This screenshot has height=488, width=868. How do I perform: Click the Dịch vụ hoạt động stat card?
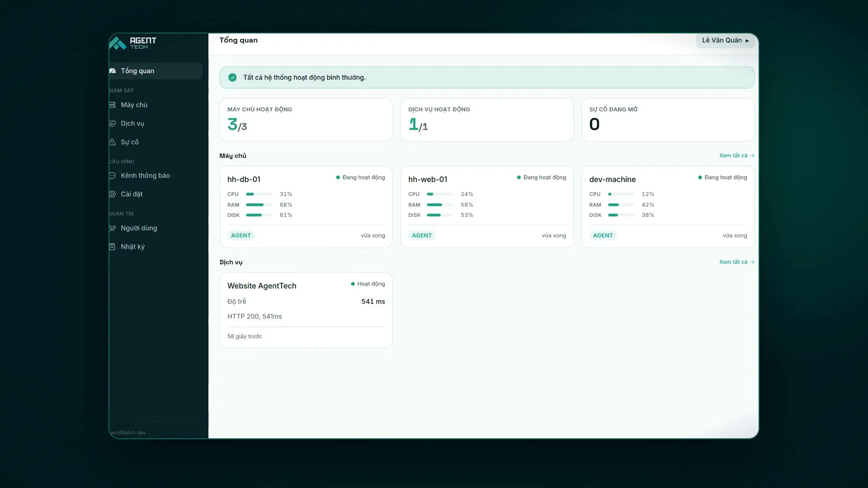[x=487, y=120]
